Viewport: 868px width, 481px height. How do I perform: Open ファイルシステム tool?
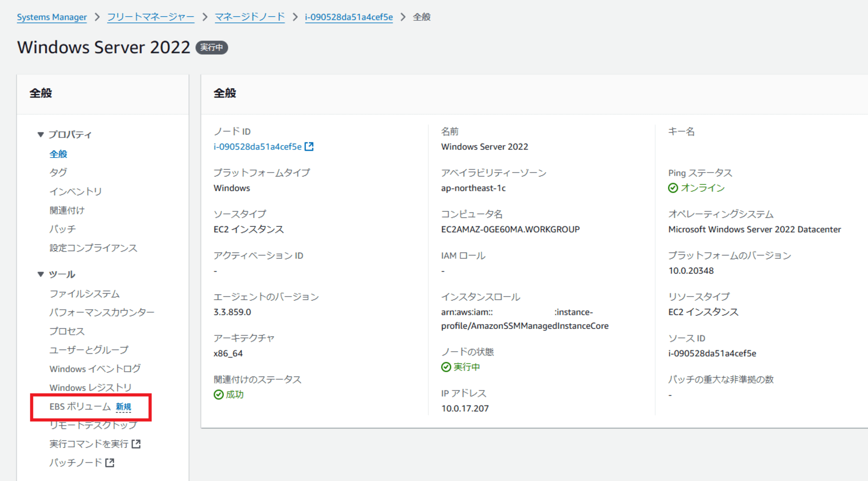(85, 294)
